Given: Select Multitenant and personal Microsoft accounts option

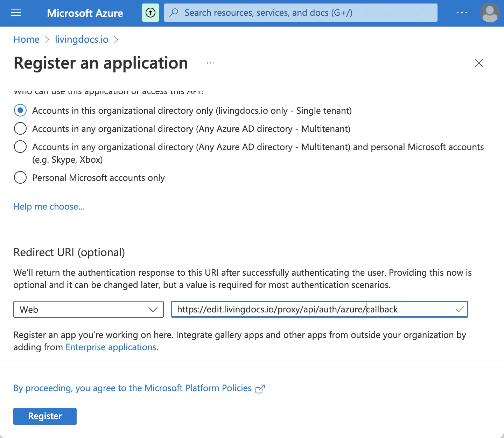Looking at the screenshot, I should (20, 147).
